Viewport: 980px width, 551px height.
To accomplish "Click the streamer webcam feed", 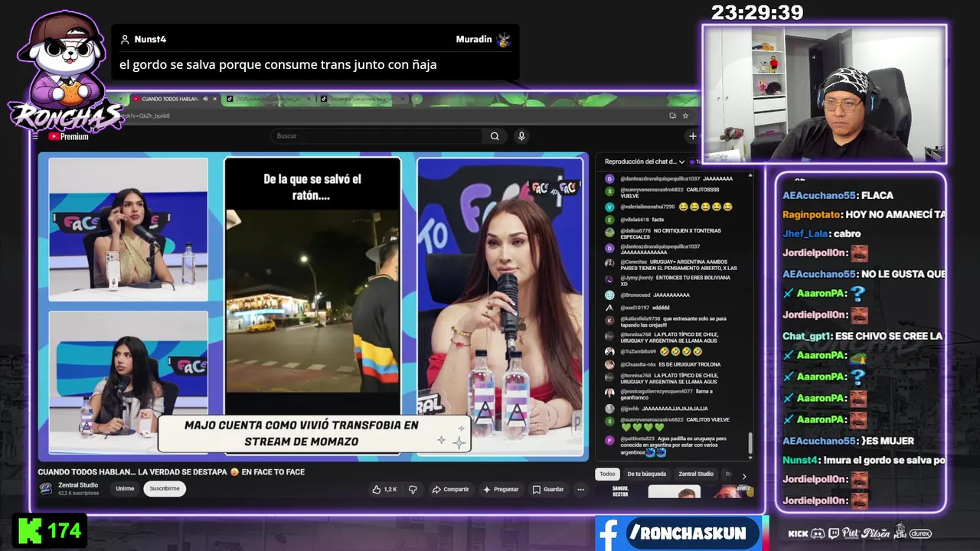I will (825, 95).
